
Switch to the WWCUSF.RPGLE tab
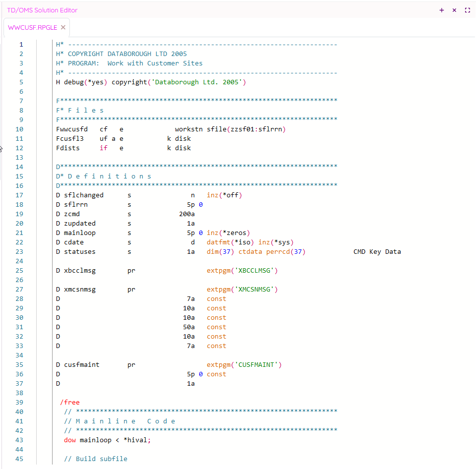point(32,27)
